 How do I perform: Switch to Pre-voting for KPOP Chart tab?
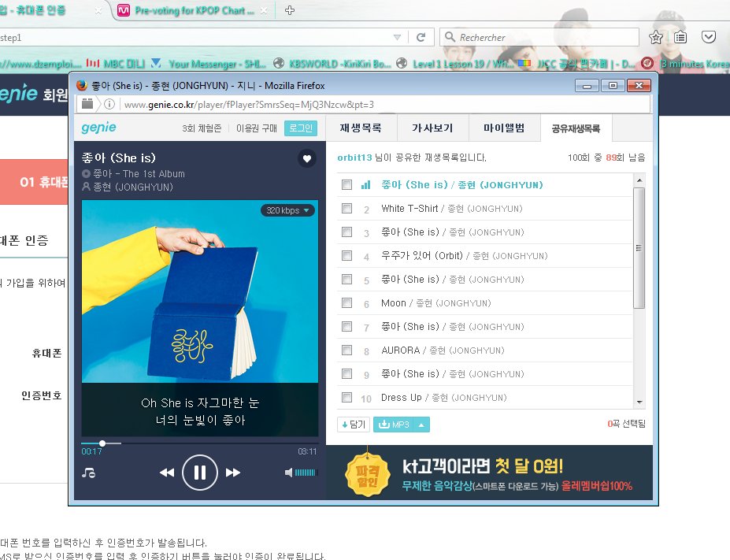(x=195, y=10)
